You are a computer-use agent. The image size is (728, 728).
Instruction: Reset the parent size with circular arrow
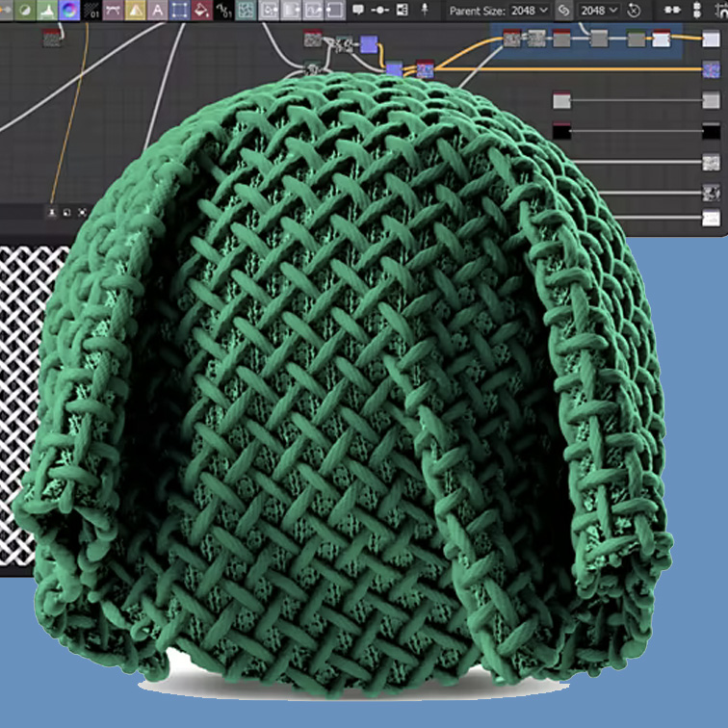point(634,11)
